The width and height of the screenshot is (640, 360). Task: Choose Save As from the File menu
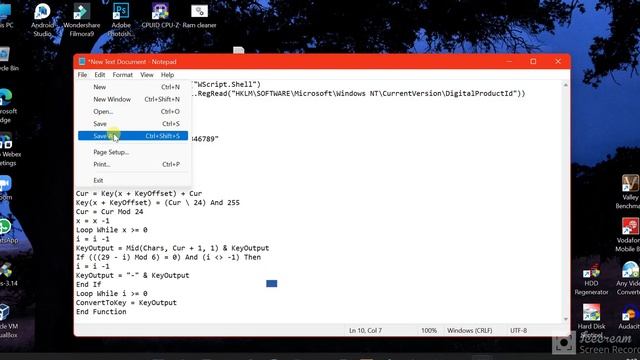(x=133, y=136)
